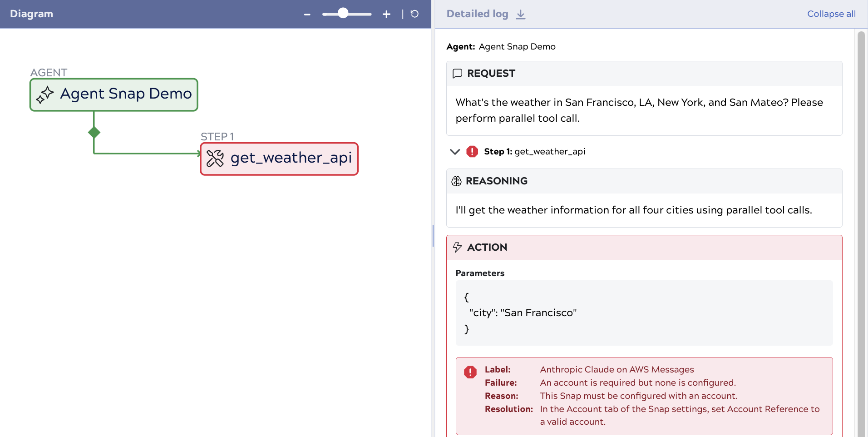This screenshot has height=437, width=868.
Task: Reset diagram zoom with the refresh icon
Action: (x=414, y=14)
